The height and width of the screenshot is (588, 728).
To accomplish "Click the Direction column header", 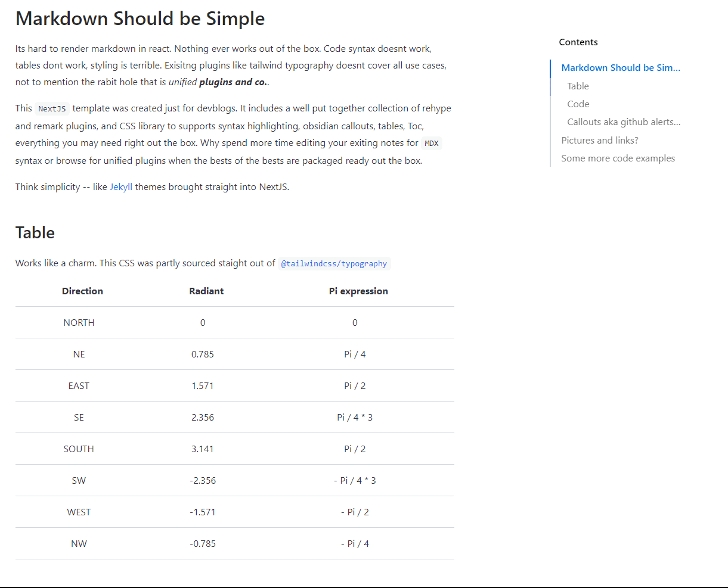I will click(82, 291).
